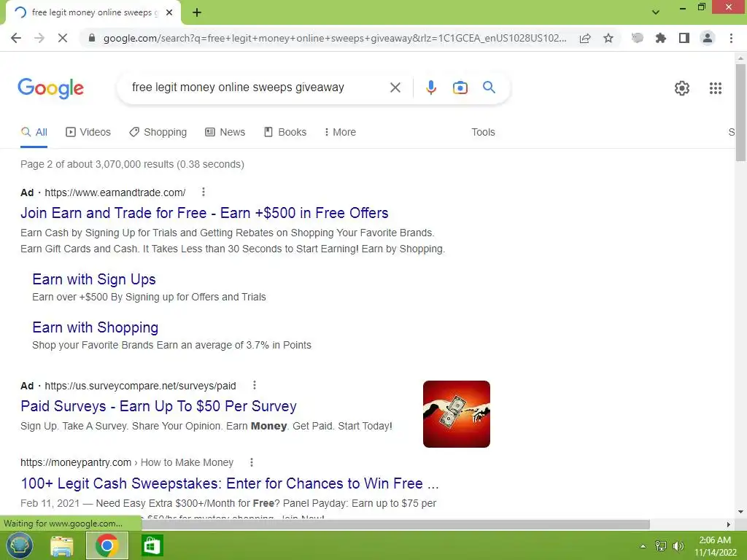Open options for the earnandtrade ad
The width and height of the screenshot is (747, 560).
pos(204,192)
